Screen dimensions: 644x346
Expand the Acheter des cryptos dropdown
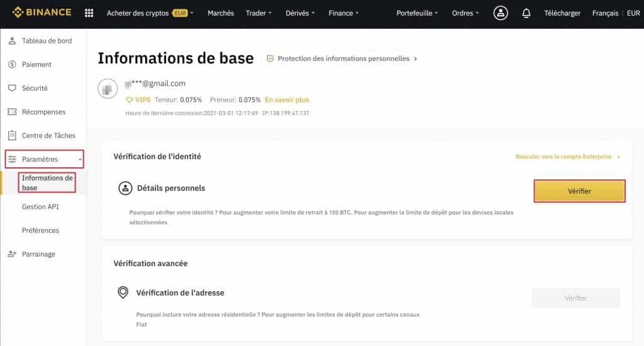tap(150, 13)
